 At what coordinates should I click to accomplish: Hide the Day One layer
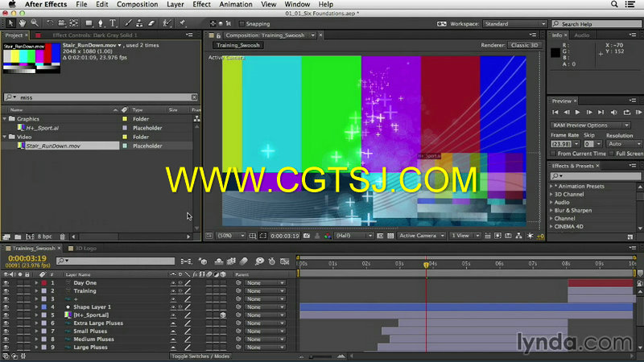pos(6,283)
